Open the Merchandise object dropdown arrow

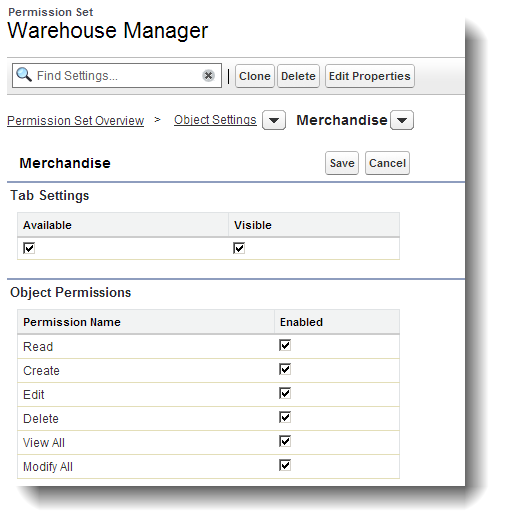pyautogui.click(x=402, y=120)
